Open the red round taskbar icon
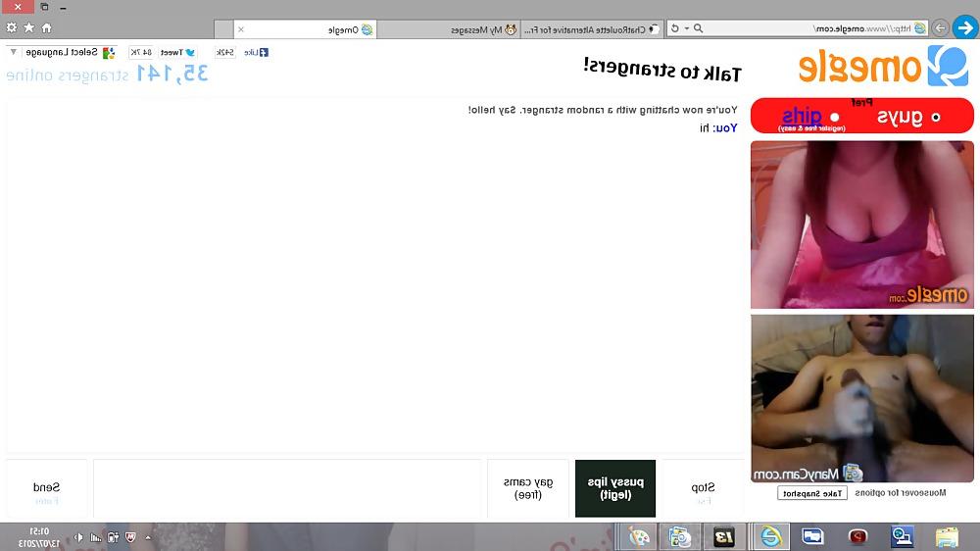 [857, 536]
